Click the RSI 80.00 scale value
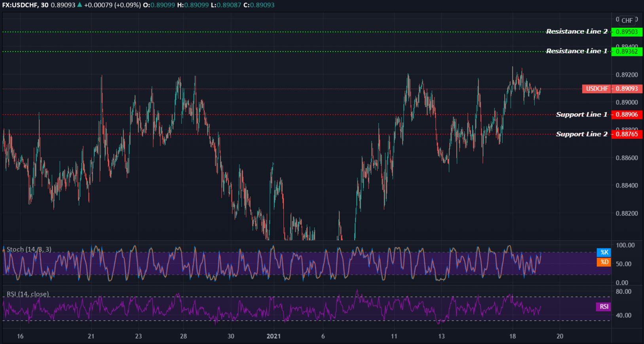Viewport: 644px width, 344px height. 623,291
